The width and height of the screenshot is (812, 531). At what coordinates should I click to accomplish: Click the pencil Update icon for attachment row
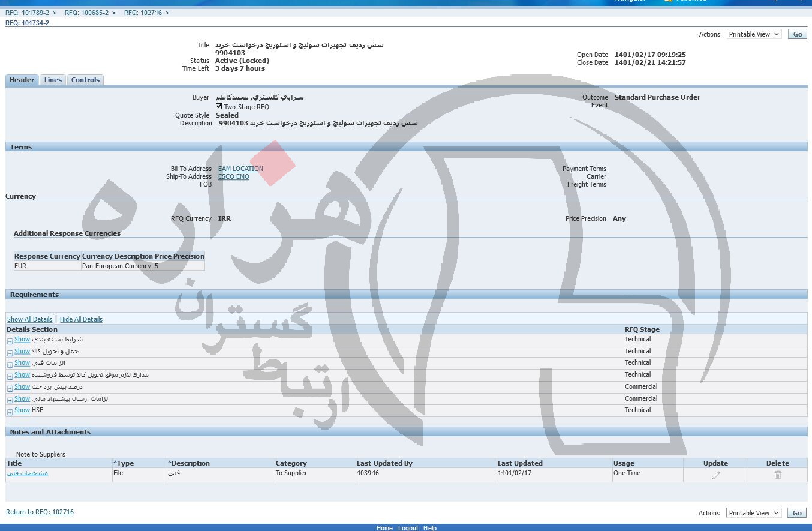pyautogui.click(x=715, y=475)
